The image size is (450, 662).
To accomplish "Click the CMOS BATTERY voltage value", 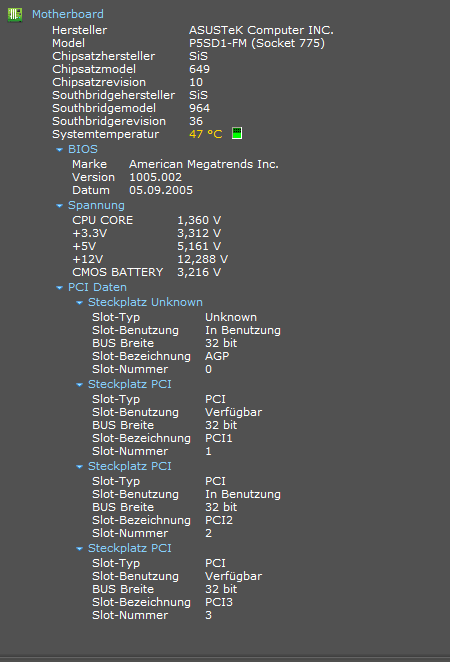I will click(x=199, y=272).
